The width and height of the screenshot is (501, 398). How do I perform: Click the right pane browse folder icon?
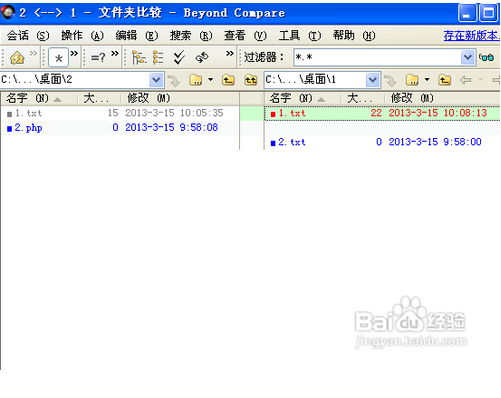[412, 80]
